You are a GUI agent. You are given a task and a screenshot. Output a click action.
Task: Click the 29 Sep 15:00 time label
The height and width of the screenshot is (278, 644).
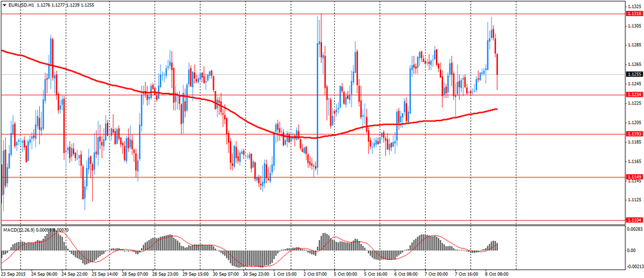[x=196, y=273]
